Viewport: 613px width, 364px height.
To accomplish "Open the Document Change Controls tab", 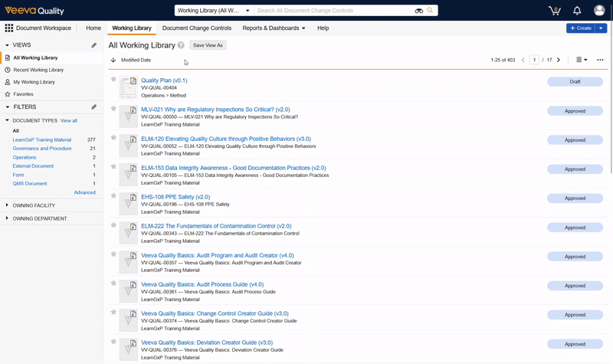I will tap(197, 28).
